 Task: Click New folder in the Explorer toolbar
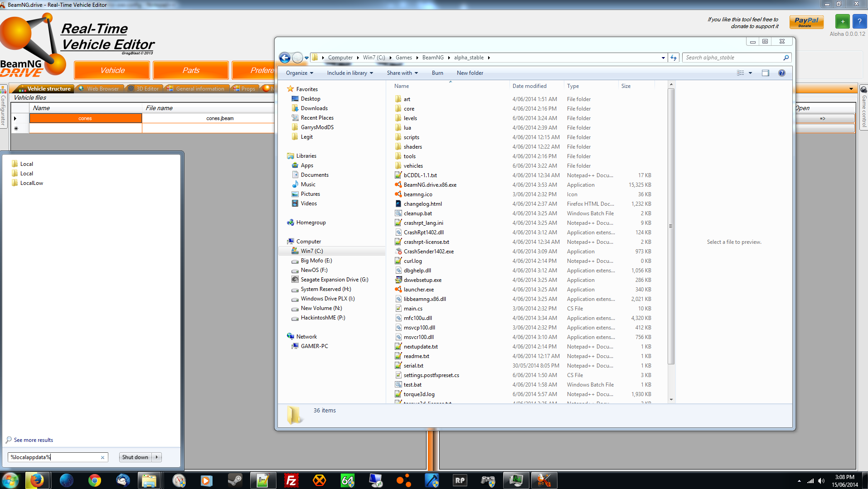[470, 73]
